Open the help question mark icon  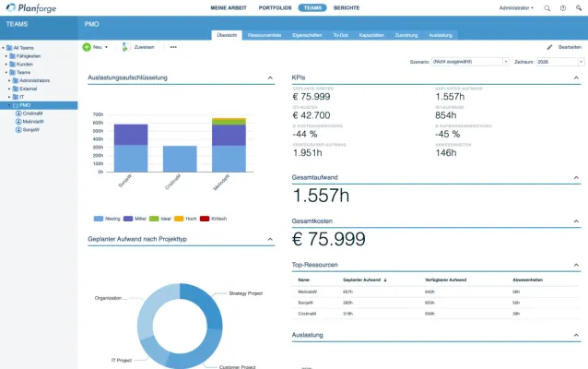coord(563,8)
